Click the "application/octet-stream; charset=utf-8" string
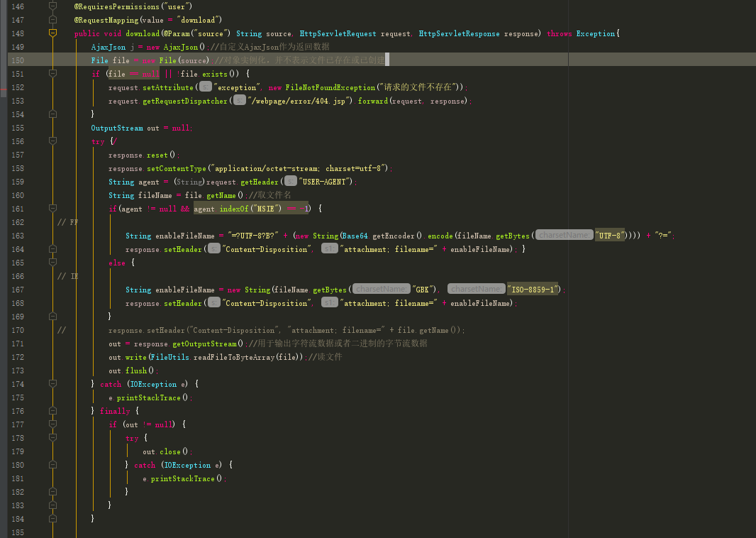756x538 pixels. [299, 168]
